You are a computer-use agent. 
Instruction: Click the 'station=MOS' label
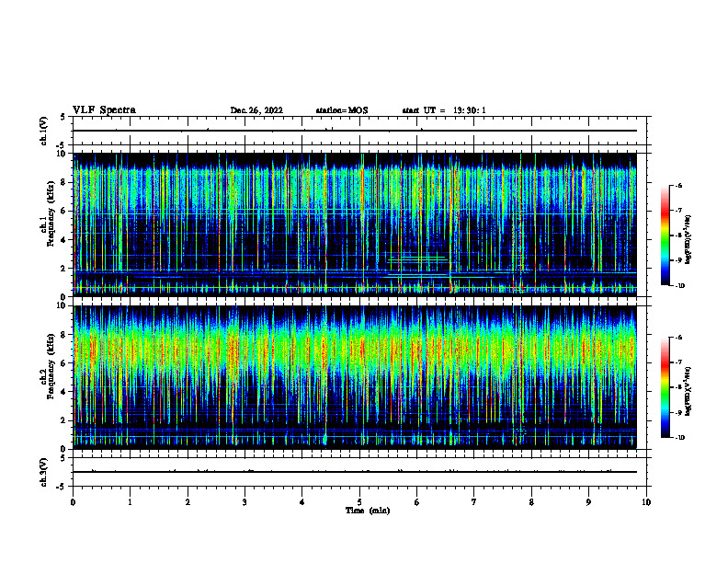click(x=342, y=110)
